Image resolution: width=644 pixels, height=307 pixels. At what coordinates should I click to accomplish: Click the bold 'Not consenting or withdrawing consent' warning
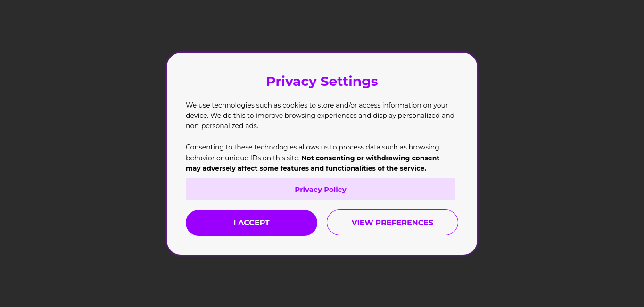(x=370, y=158)
